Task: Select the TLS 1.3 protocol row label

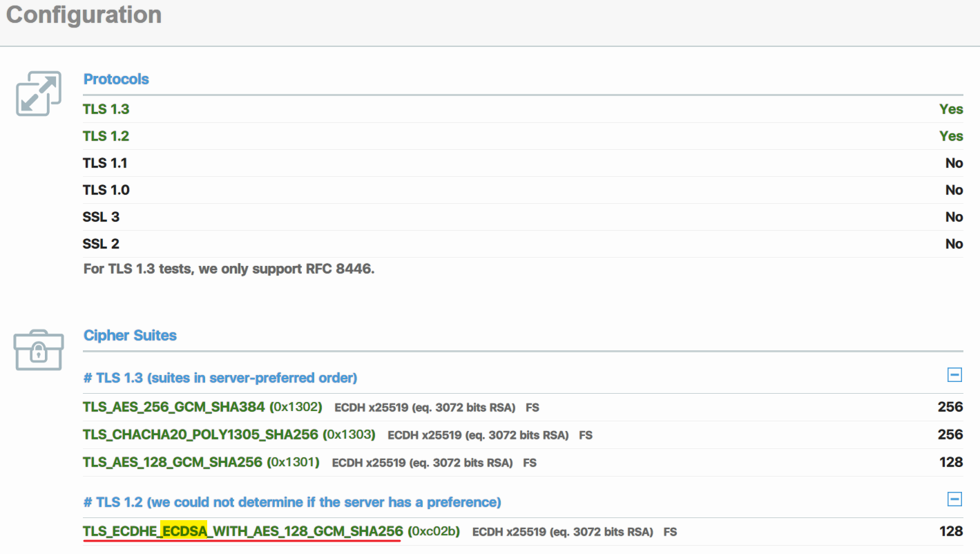Action: (106, 109)
